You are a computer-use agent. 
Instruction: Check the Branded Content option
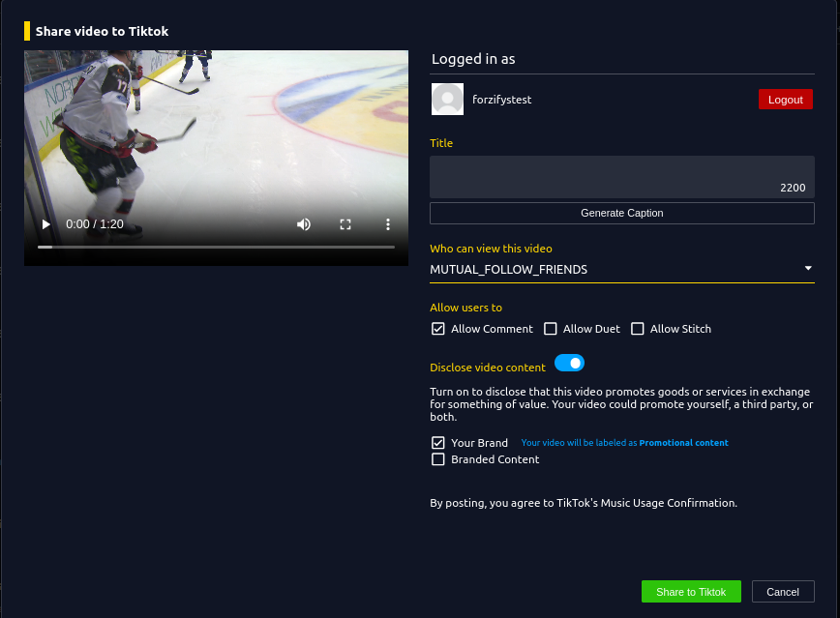click(x=438, y=459)
